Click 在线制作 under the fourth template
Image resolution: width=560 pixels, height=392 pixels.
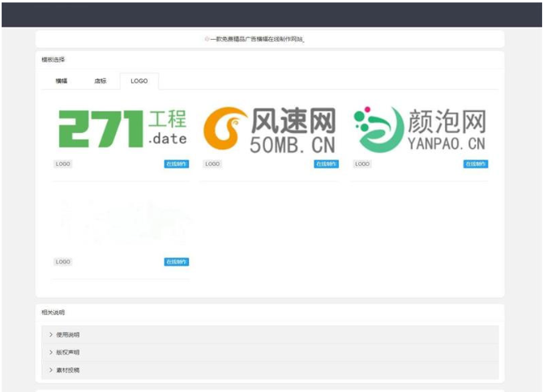click(x=177, y=262)
